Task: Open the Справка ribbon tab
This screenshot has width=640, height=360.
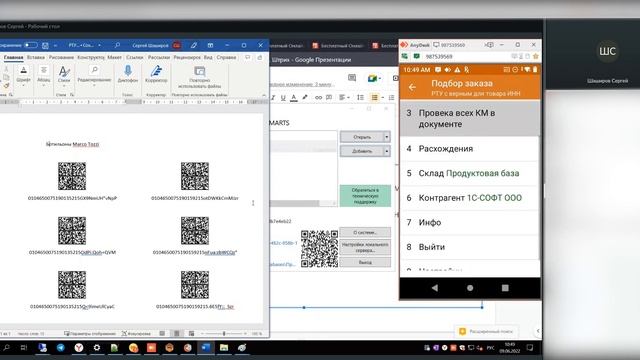Action: coord(226,58)
